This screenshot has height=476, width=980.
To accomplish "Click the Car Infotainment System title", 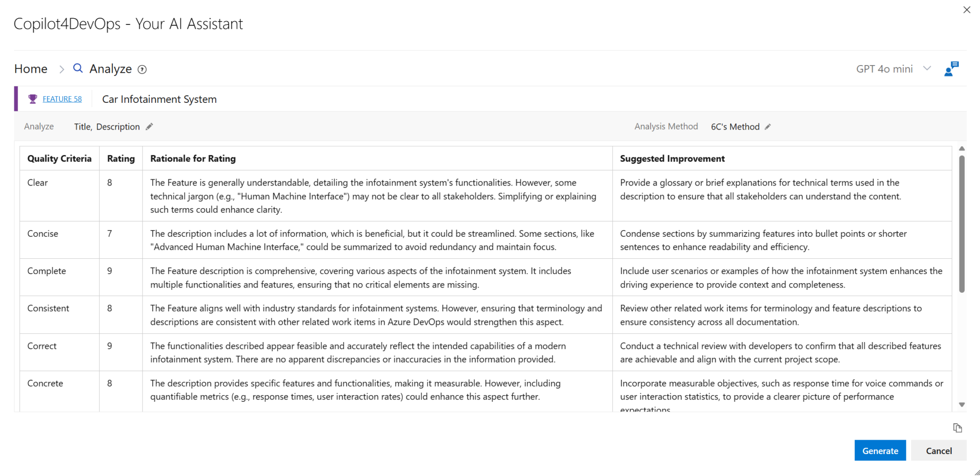I will [159, 99].
